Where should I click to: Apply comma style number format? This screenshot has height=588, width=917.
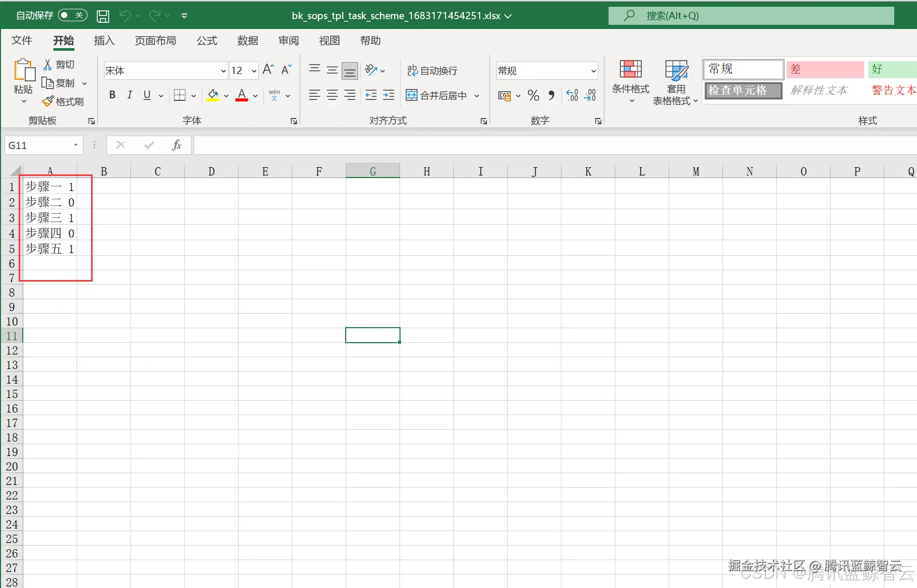552,95
